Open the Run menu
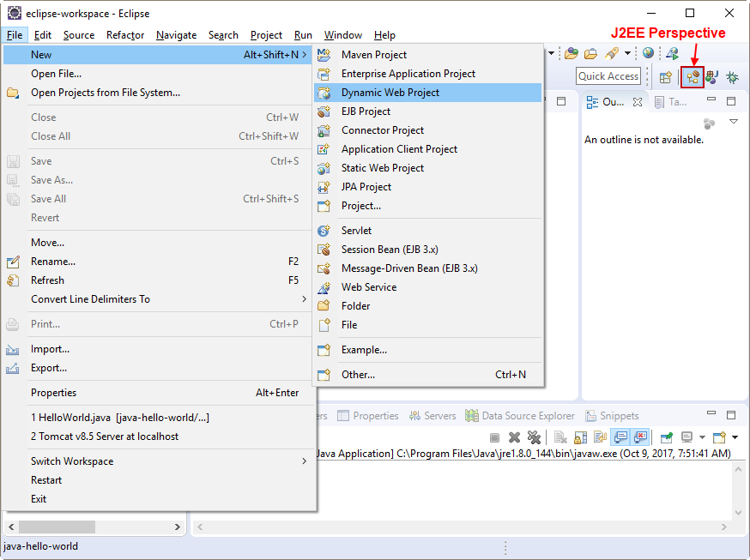 (x=303, y=35)
